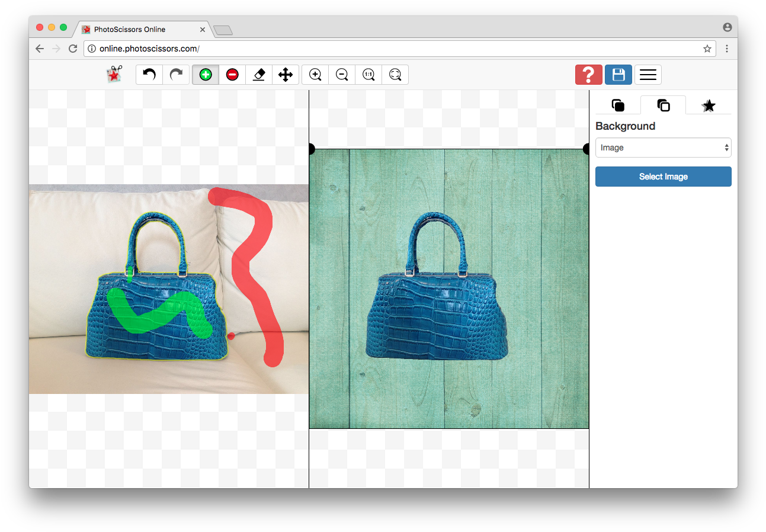
Task: Click the Redo arrow button
Action: tap(176, 75)
